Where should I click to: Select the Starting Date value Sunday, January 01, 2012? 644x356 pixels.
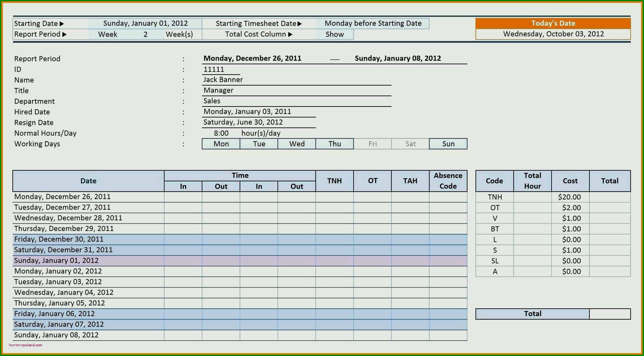(145, 23)
